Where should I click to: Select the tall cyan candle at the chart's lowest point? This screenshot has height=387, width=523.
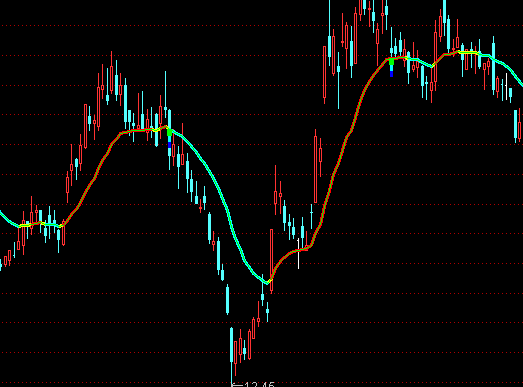(x=231, y=354)
